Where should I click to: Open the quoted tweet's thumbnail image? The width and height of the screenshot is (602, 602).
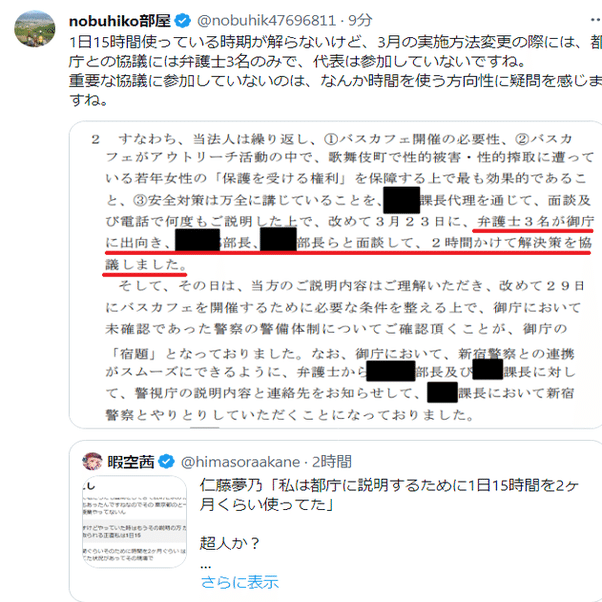point(134,522)
